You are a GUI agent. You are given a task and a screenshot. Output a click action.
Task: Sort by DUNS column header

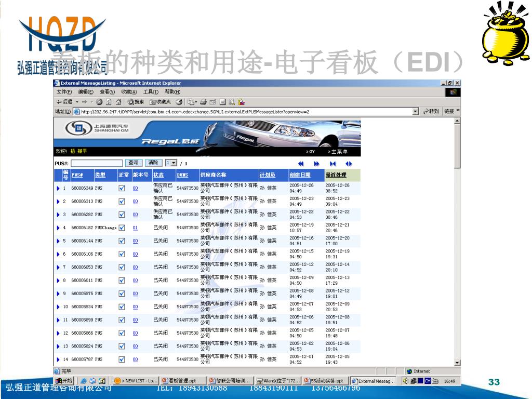pos(182,175)
